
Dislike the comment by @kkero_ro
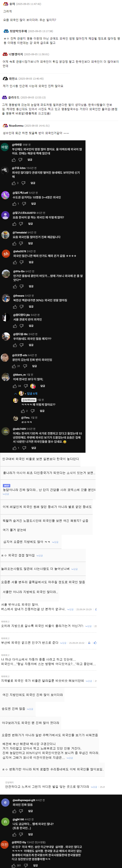pyautogui.click(x=26, y=386)
